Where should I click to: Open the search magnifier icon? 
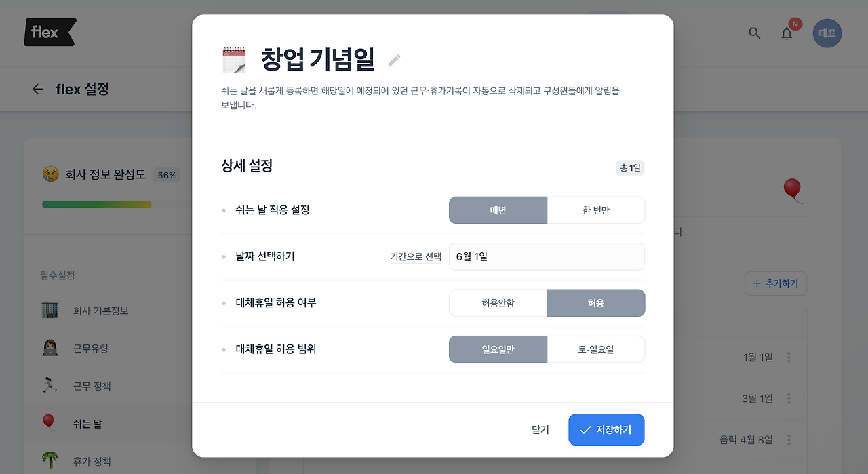pyautogui.click(x=754, y=33)
